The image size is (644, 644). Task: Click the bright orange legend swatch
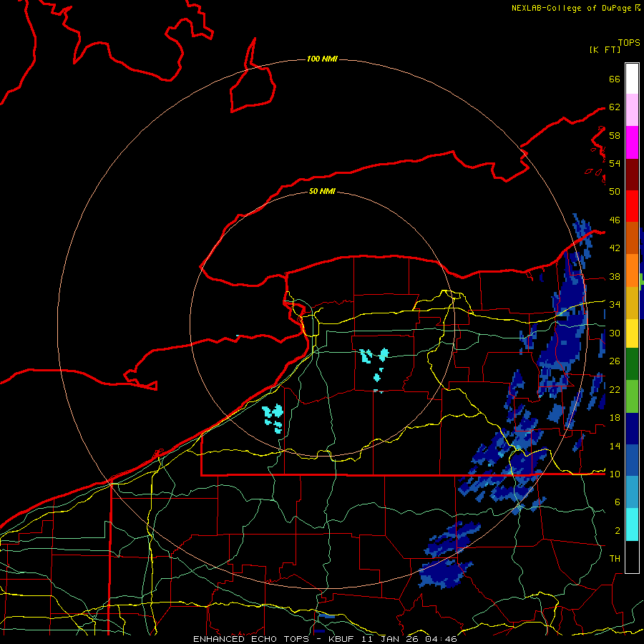pyautogui.click(x=632, y=270)
